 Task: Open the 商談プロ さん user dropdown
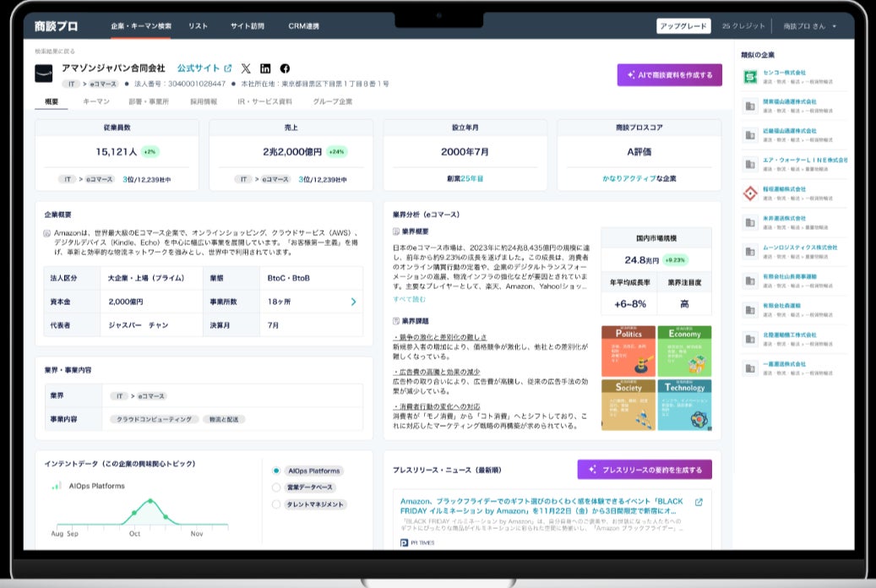click(x=809, y=26)
